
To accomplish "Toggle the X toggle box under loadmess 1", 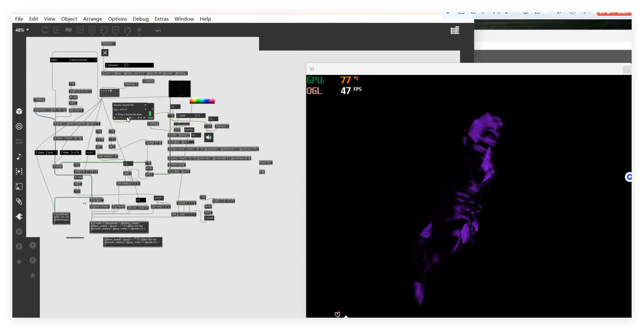I will 105,53.
